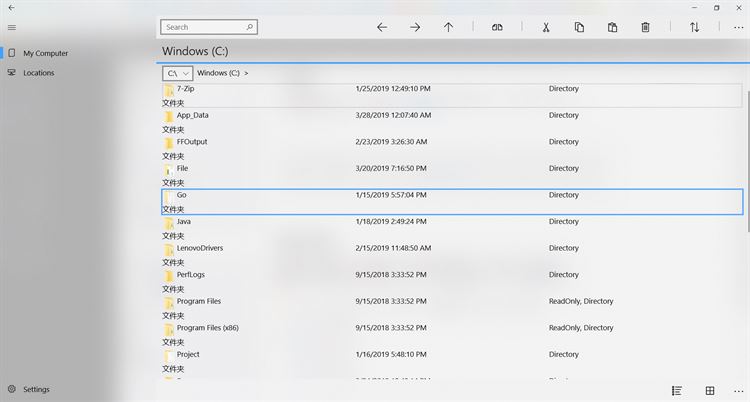Select the Java folder
The height and width of the screenshot is (402, 750).
[x=452, y=228]
